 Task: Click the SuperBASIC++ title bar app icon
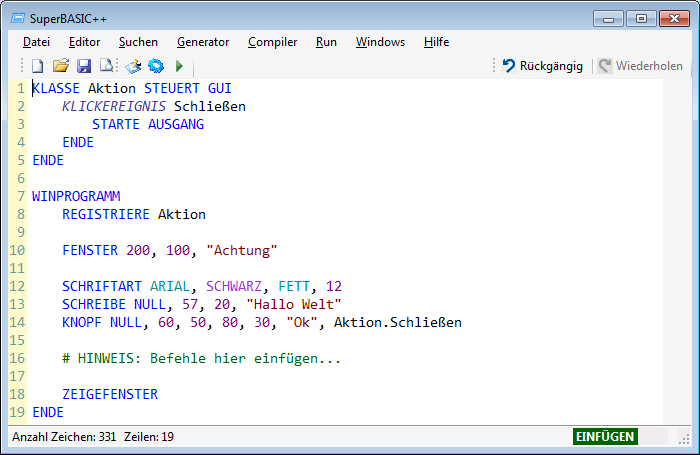[x=18, y=18]
